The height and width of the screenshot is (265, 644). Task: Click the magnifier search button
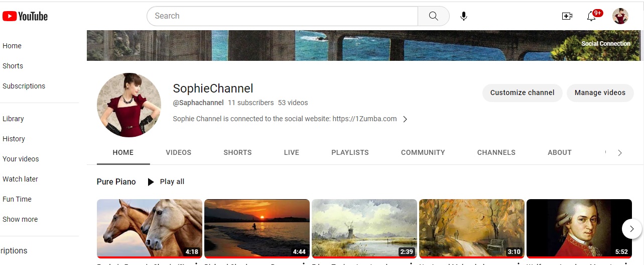point(433,16)
